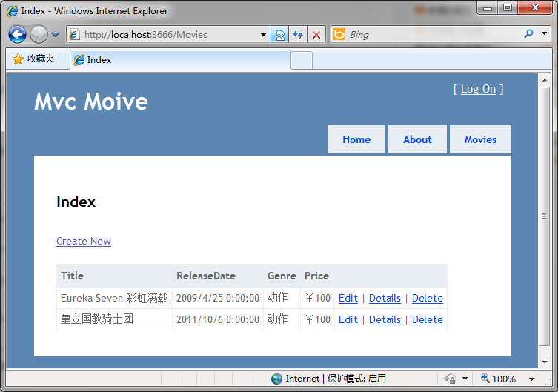Click the Create New link

point(84,241)
